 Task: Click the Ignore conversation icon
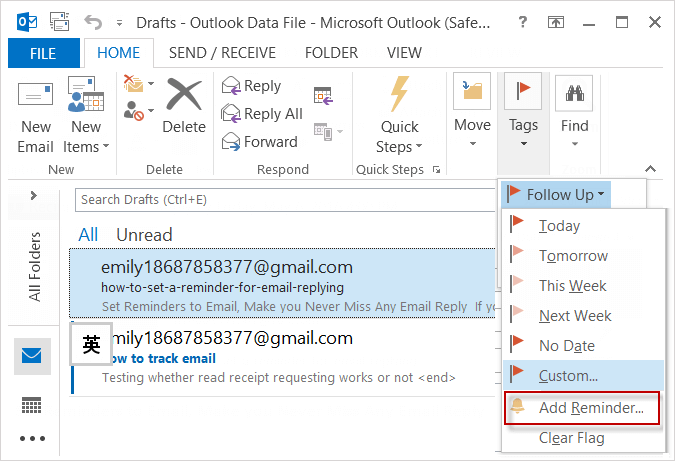coord(134,84)
